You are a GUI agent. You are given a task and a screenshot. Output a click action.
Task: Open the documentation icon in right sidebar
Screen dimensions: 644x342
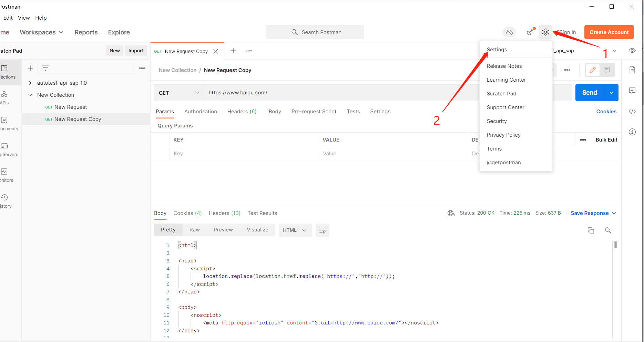[632, 70]
